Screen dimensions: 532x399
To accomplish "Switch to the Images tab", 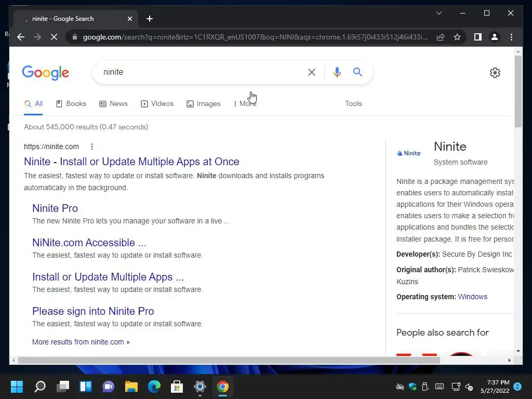I will [204, 104].
